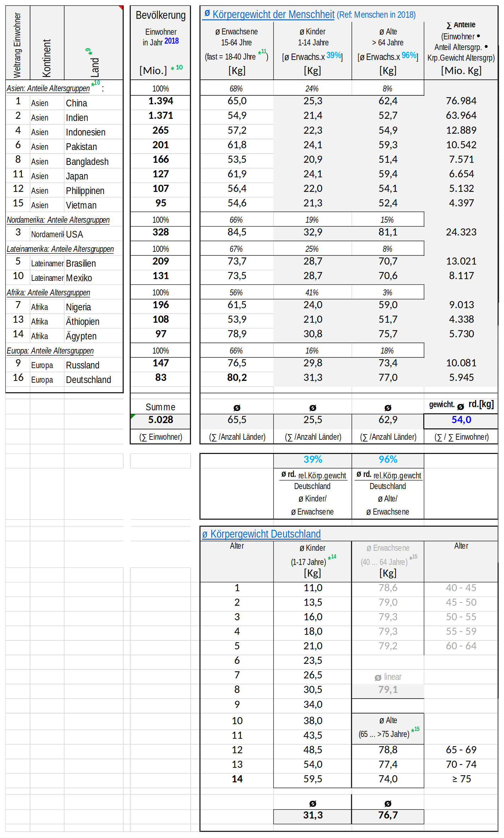Select the China population cell 1.394
Image resolution: width=504 pixels, height=838 pixels.
point(161,101)
